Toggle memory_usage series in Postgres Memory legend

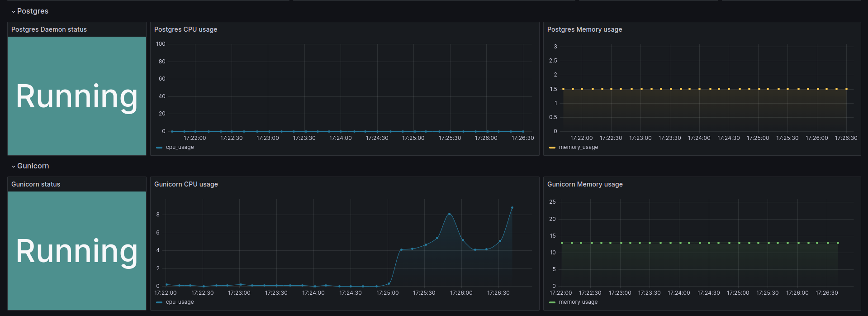coord(579,147)
